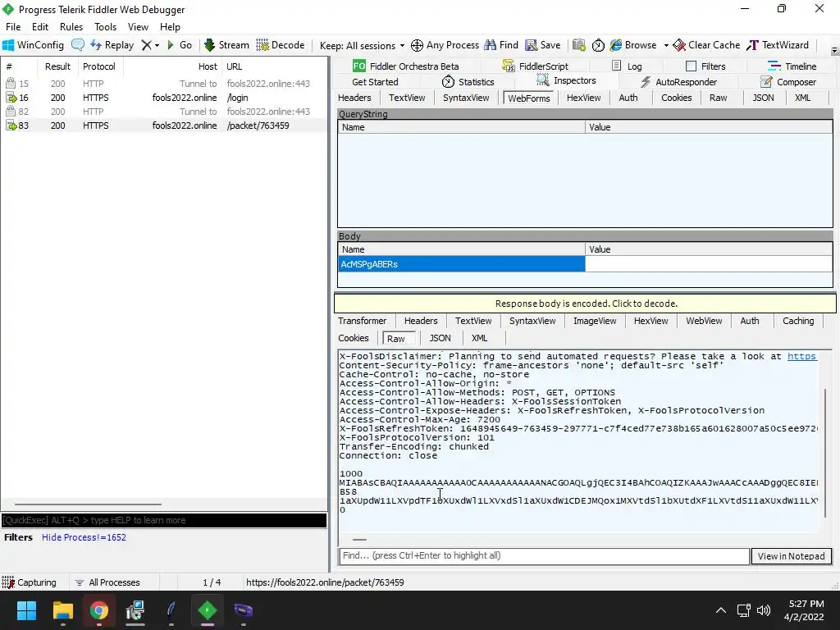
Task: Open the TextWizard tool
Action: click(778, 45)
